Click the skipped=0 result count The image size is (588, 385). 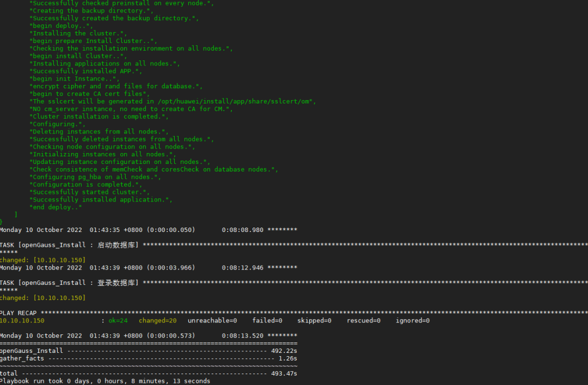pyautogui.click(x=314, y=320)
